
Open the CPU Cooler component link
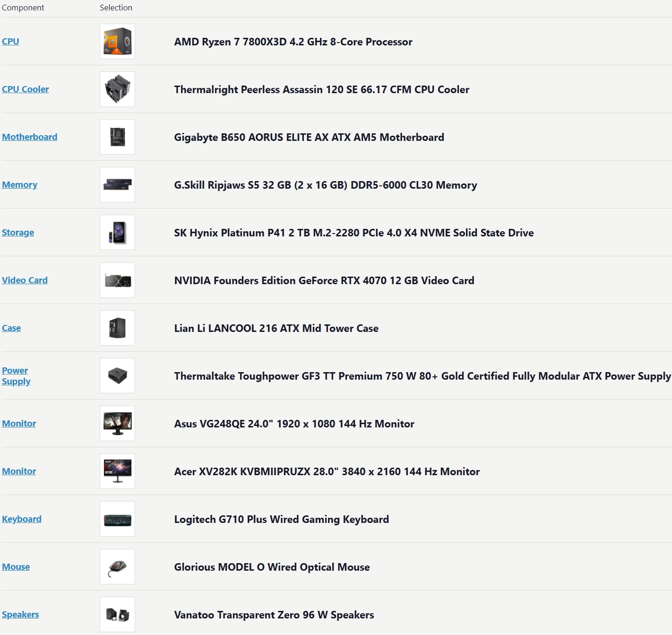[26, 89]
